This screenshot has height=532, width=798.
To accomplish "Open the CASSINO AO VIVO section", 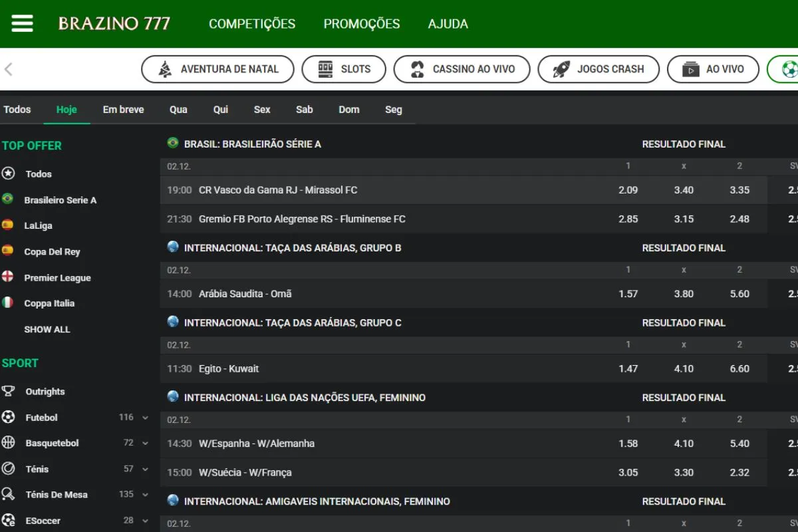I will click(x=462, y=69).
